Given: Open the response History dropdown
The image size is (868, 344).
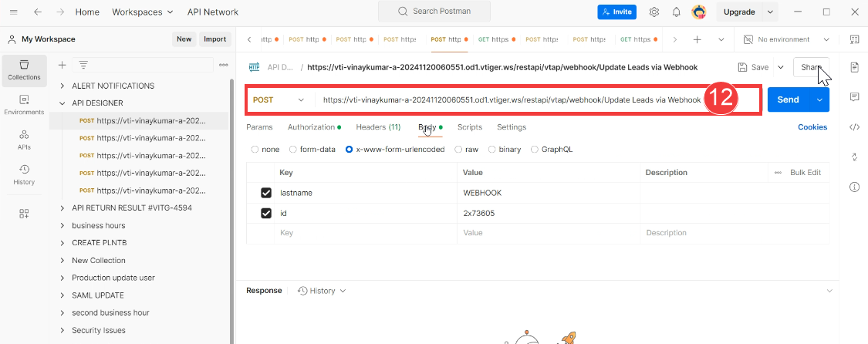Looking at the screenshot, I should pos(323,290).
